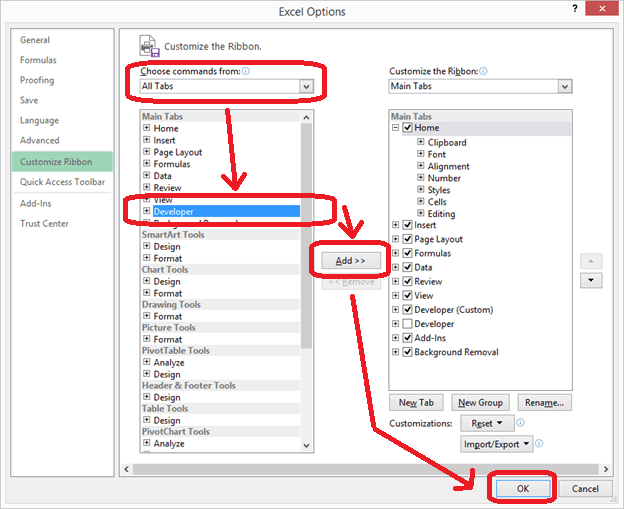Screen dimensions: 624x509
Task: Toggle the Home tab checkbox
Action: 407,128
